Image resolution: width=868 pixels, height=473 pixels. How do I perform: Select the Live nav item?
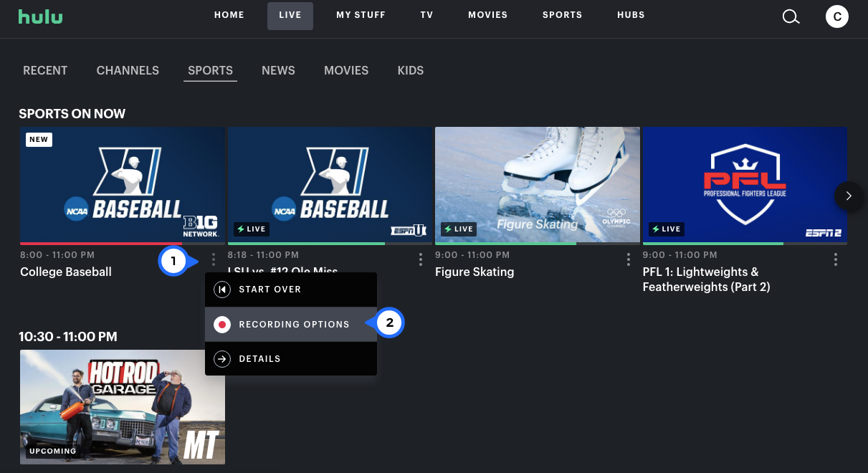[290, 15]
